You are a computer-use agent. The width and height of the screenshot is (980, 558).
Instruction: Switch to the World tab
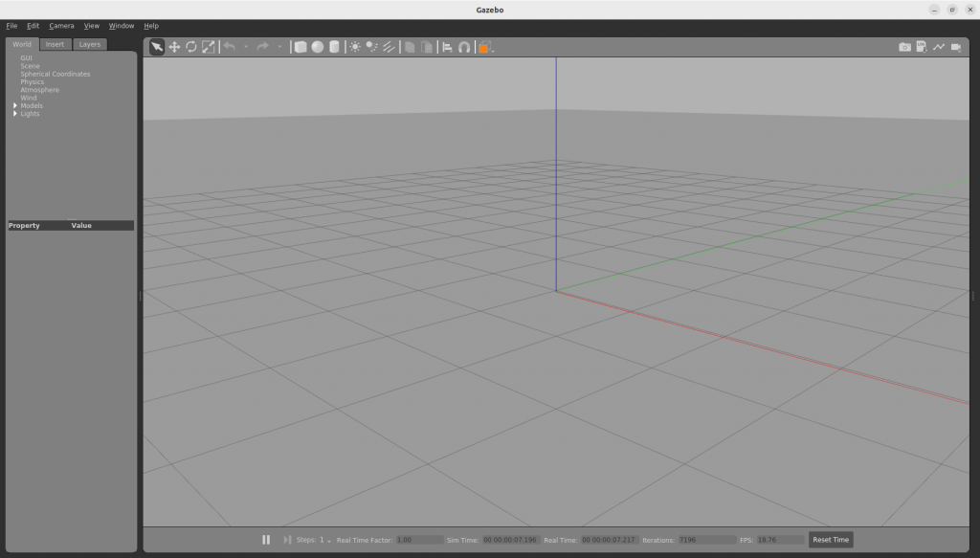tap(22, 44)
